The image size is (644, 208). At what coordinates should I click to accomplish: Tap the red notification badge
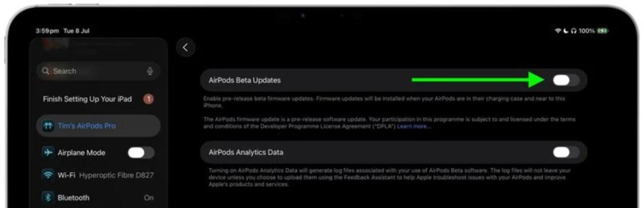pos(149,99)
